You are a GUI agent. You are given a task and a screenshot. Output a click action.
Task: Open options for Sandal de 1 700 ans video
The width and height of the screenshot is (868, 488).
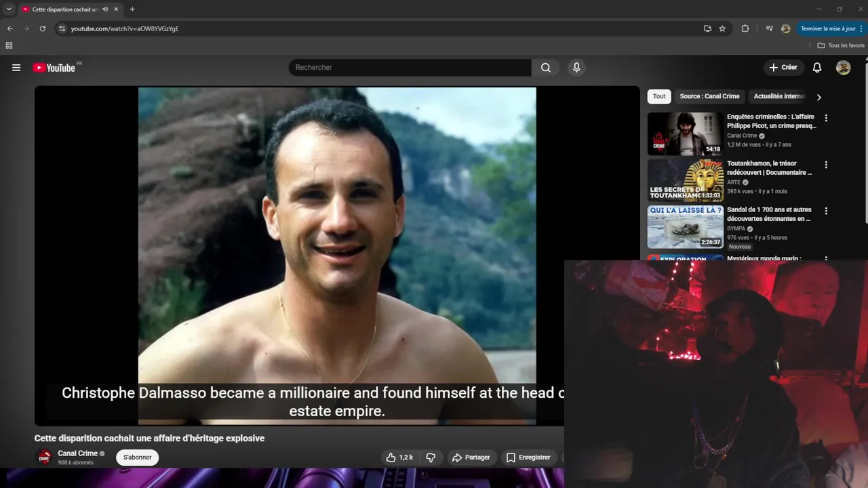pos(826,211)
